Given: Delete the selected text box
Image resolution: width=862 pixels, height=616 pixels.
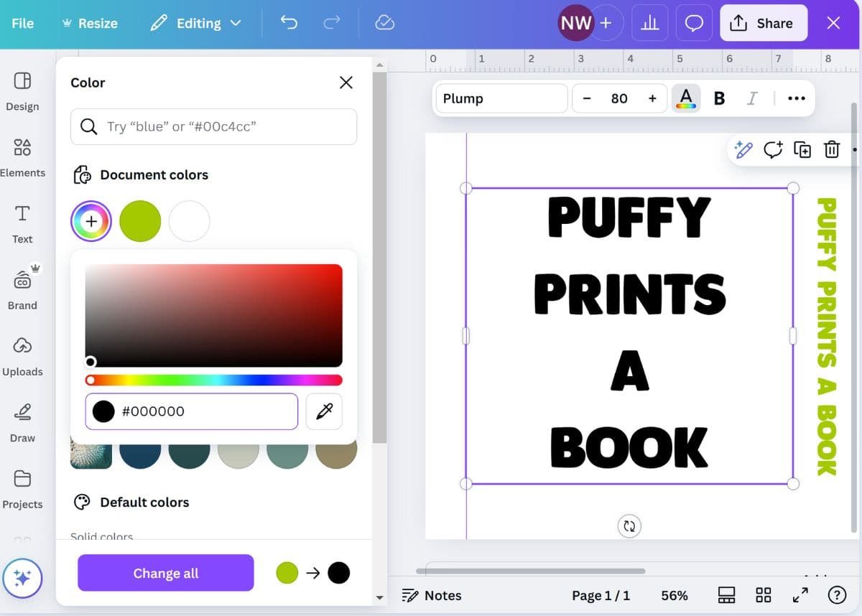Looking at the screenshot, I should coord(832,150).
